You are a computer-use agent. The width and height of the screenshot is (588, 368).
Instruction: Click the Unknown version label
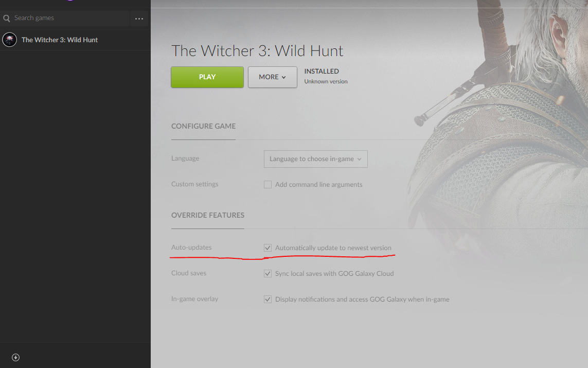pyautogui.click(x=326, y=81)
